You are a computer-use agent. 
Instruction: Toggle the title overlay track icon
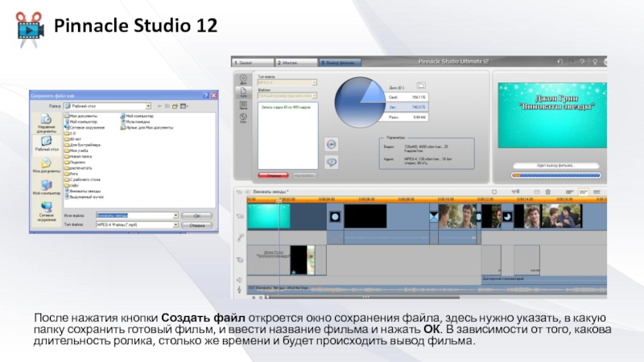pos(240,260)
